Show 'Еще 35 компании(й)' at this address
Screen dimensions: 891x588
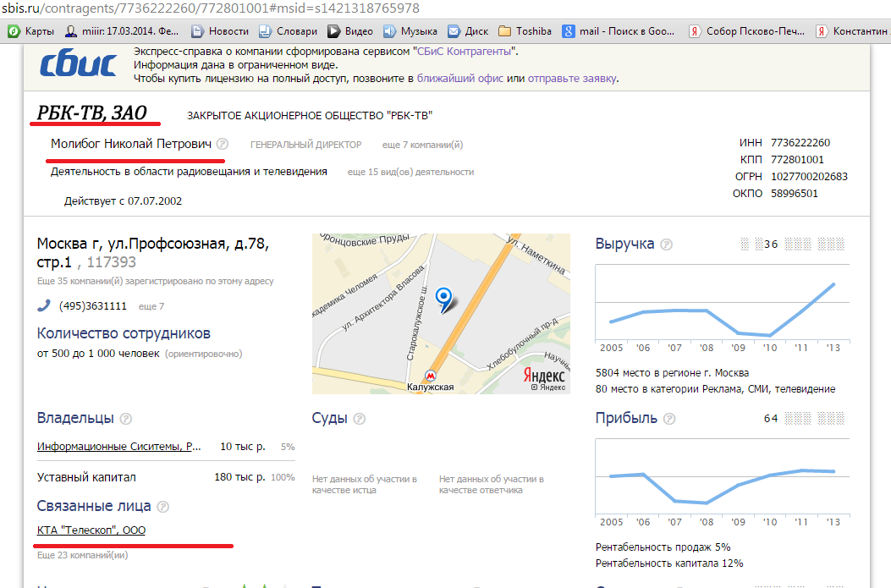click(x=155, y=281)
